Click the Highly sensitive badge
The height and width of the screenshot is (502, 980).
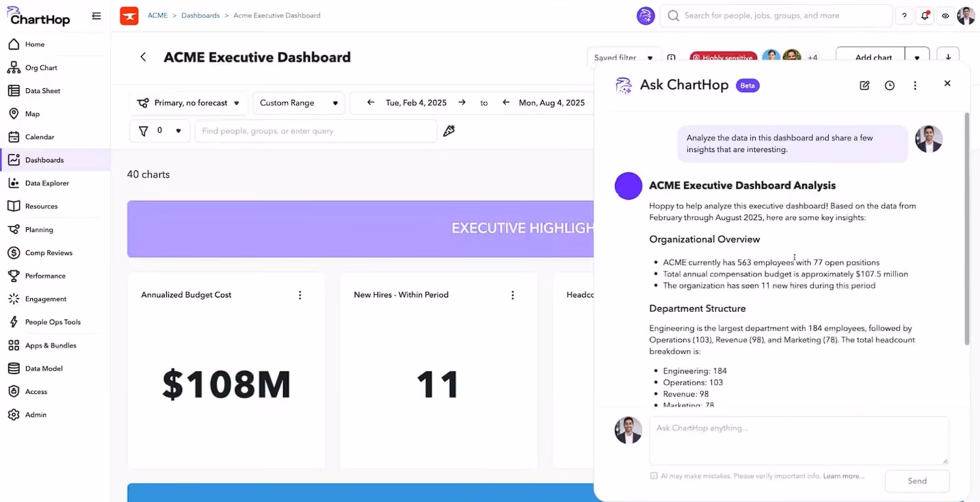723,58
